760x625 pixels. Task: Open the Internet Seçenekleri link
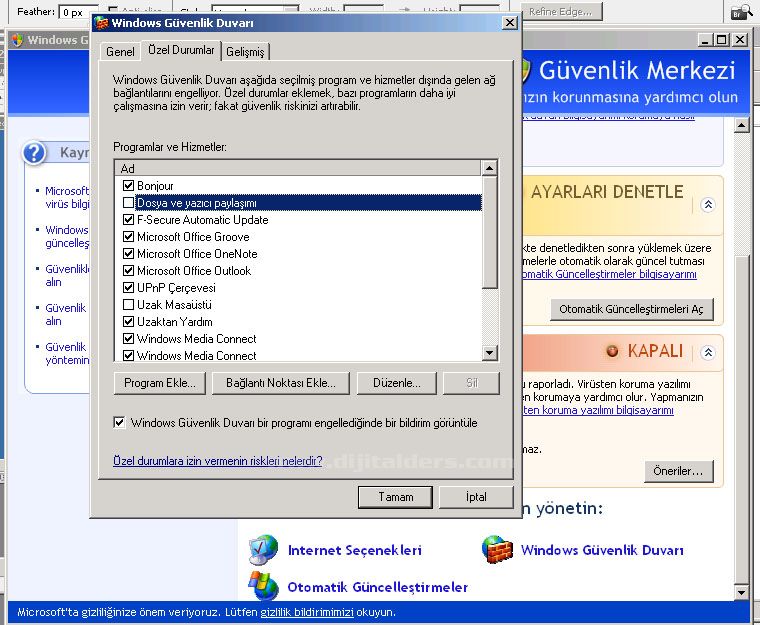point(355,550)
